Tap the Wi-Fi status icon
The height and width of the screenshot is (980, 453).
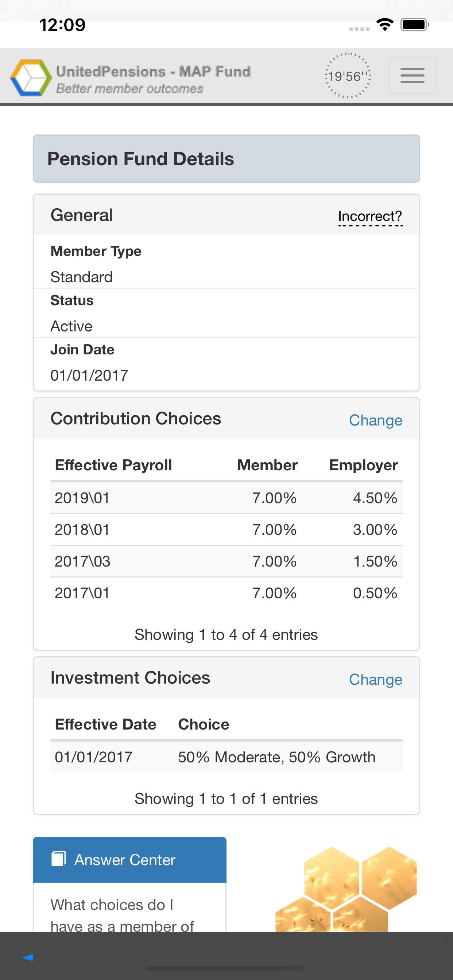coord(384,25)
